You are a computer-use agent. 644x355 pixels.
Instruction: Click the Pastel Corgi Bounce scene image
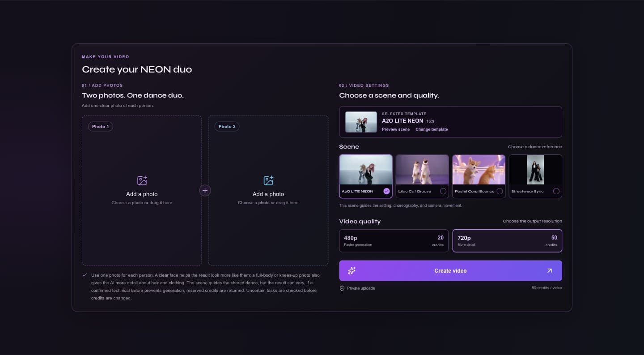click(x=479, y=170)
